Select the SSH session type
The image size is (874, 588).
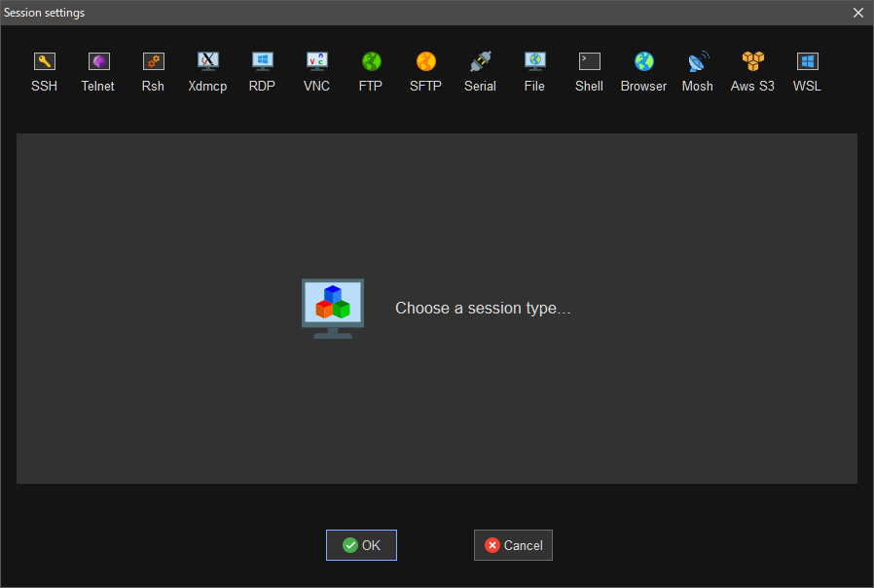pos(44,71)
